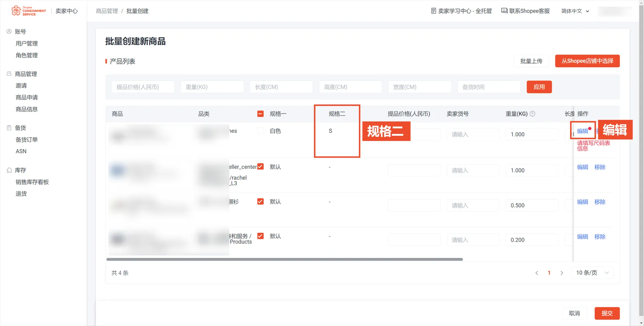This screenshot has height=326, width=644.
Task: Enable the 白色 spec checkbox in first row
Action: (x=260, y=131)
